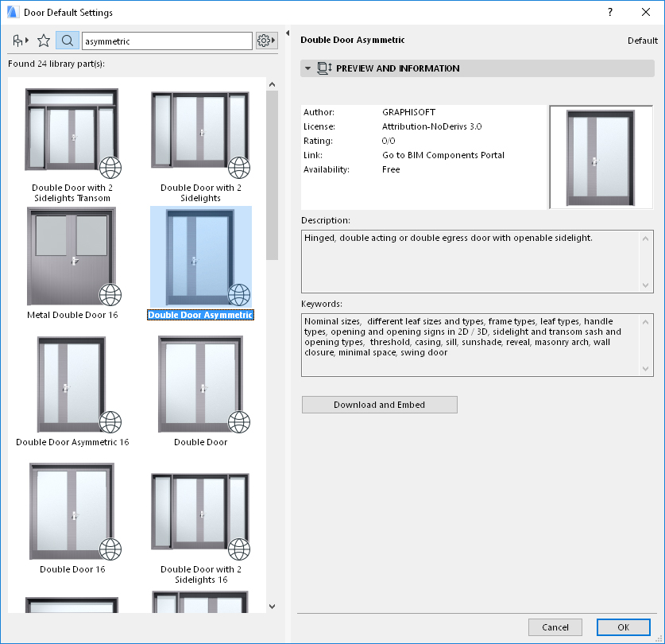This screenshot has height=644, width=665.
Task: Confirm settings with the OK button
Action: [x=623, y=627]
